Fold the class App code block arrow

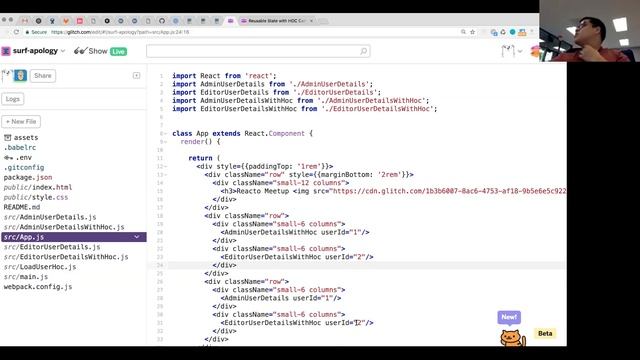(x=165, y=133)
